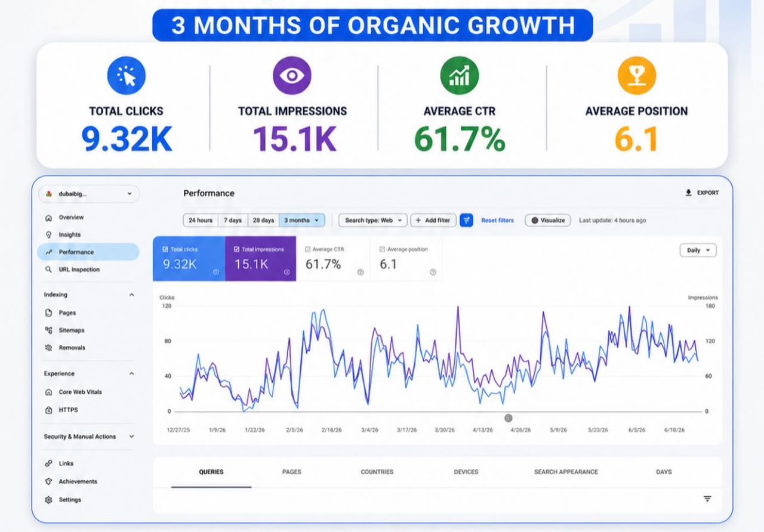Viewport: 764px width, 532px height.
Task: Click the purple eye Total Impressions badge
Action: click(x=292, y=76)
